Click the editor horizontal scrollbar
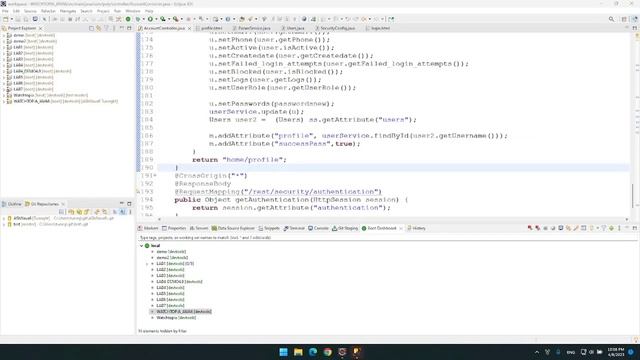Screen dimensions: 640x360 pyautogui.click(x=393, y=219)
